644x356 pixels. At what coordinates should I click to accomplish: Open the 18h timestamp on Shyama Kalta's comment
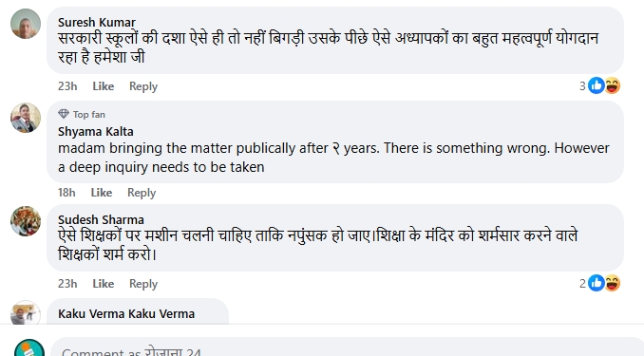pyautogui.click(x=66, y=192)
